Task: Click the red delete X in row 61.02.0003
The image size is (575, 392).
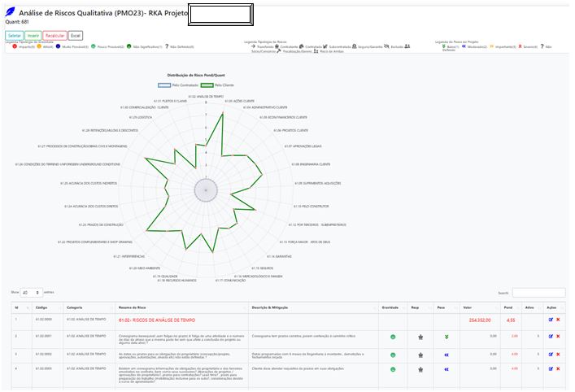Action: coord(558,370)
